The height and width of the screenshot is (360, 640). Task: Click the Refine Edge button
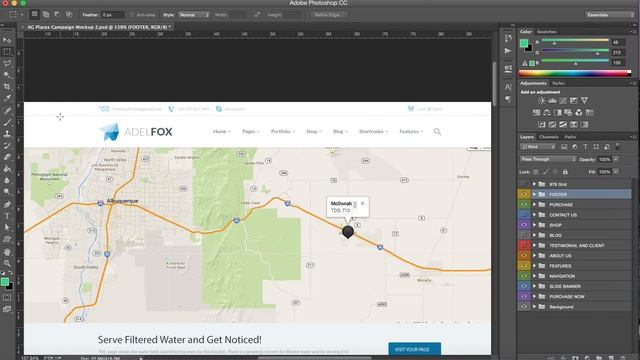[x=329, y=15]
